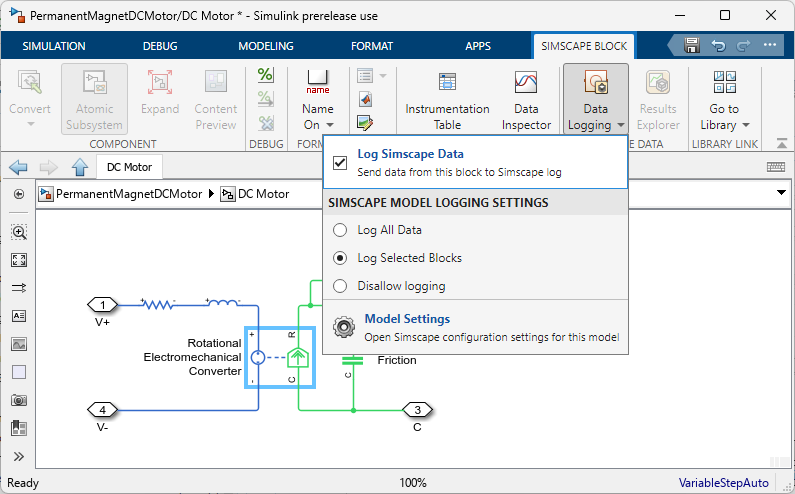
Task: Click the Redo arrow in title toolbar
Action: 743,46
